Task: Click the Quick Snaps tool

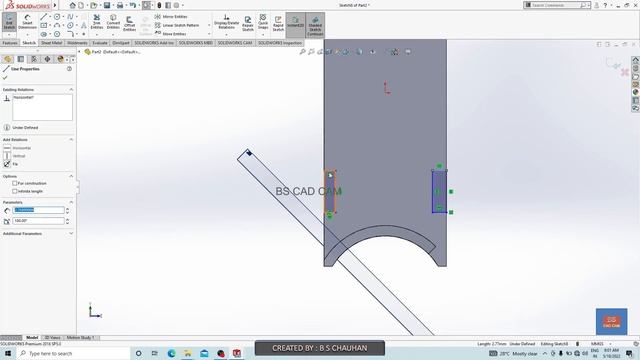Action: click(263, 22)
